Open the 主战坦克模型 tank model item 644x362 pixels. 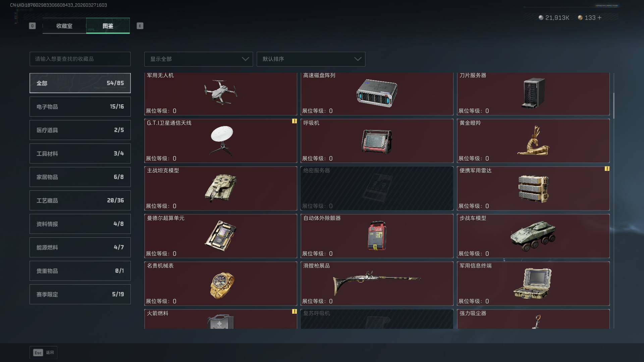[221, 188]
